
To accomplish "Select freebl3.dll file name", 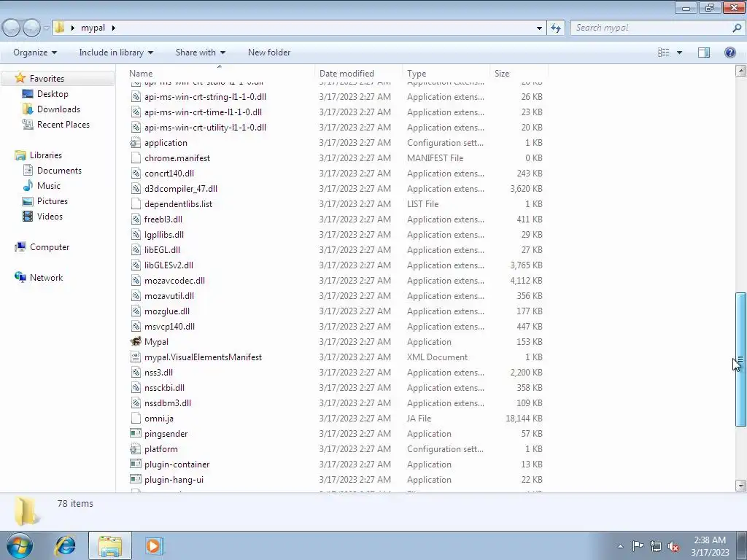I will point(163,219).
